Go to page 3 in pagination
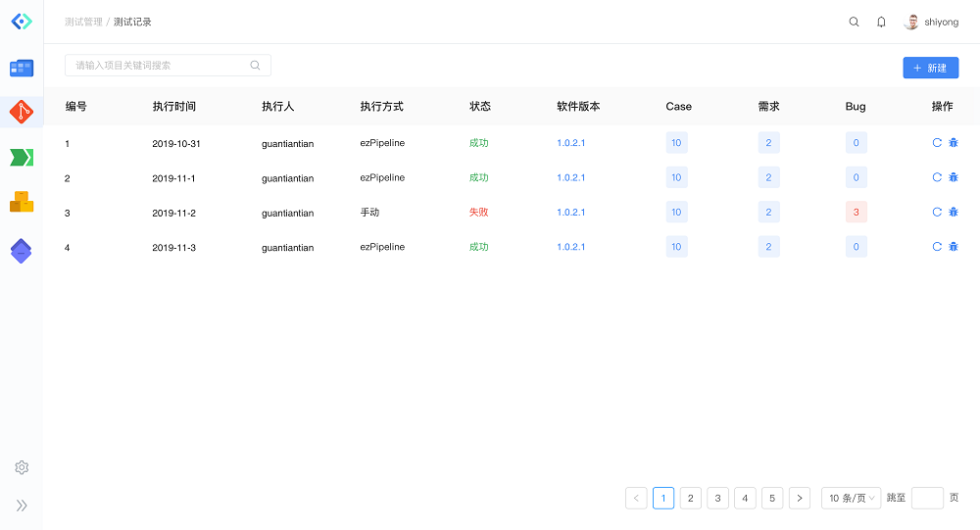The width and height of the screenshot is (980, 530). tap(718, 498)
